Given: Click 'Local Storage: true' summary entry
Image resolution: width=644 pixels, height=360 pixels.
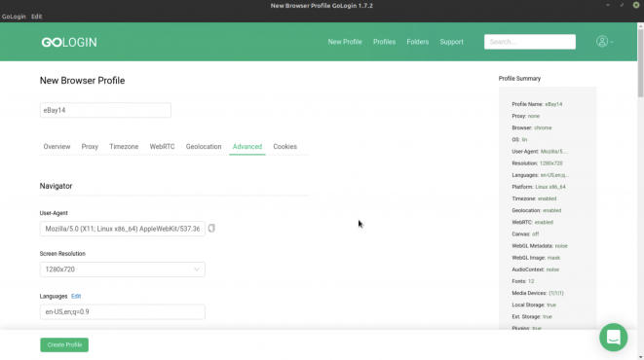Looking at the screenshot, I should pyautogui.click(x=534, y=305).
